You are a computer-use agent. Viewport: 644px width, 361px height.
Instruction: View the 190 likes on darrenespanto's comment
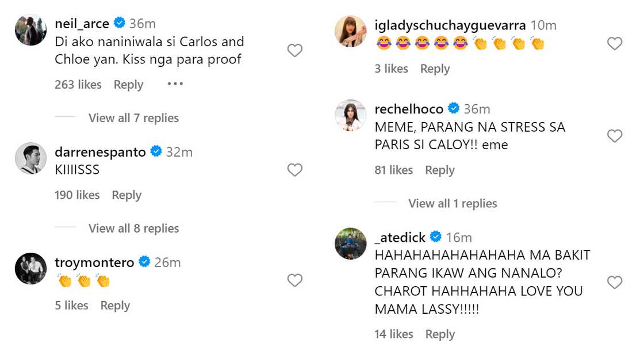[x=77, y=195]
